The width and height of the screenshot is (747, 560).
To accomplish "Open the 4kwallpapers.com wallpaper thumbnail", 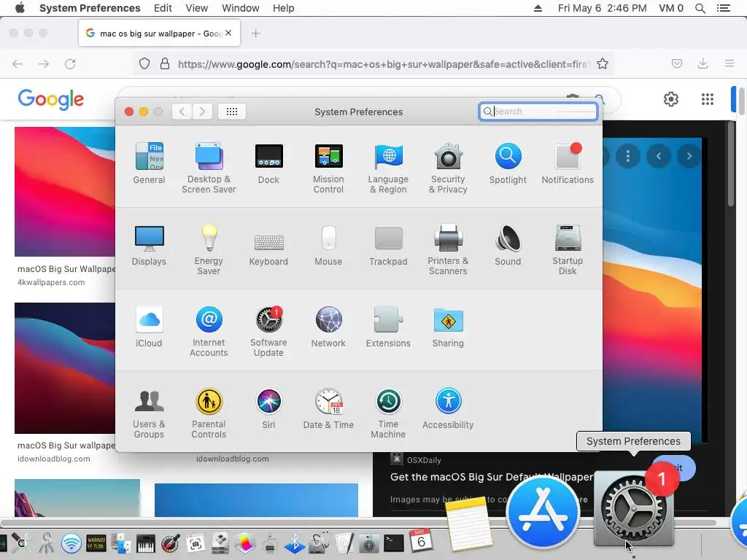I will pos(65,192).
